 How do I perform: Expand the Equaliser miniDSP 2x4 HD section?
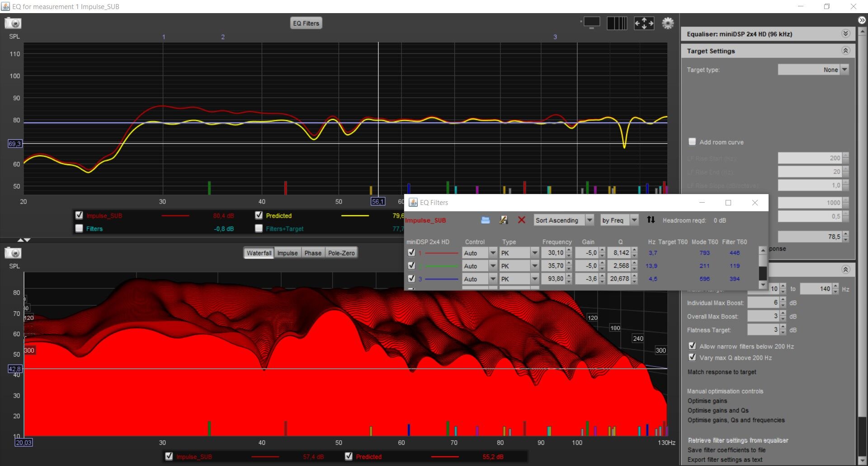(846, 33)
